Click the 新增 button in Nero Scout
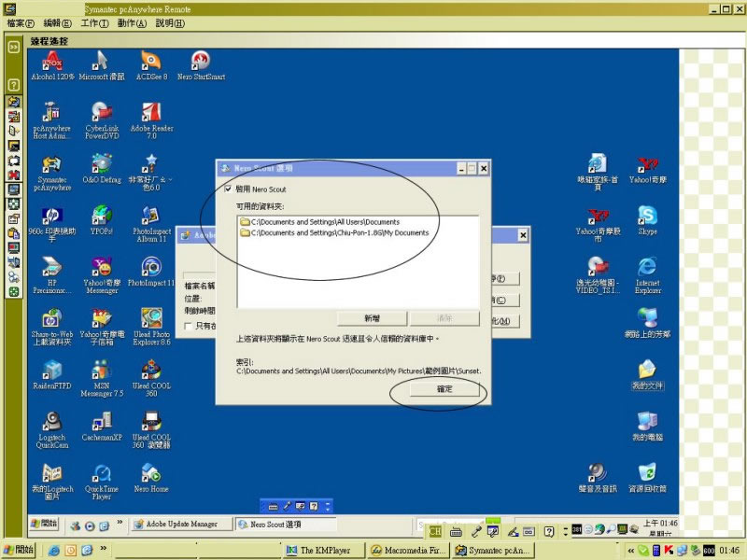 pyautogui.click(x=372, y=318)
